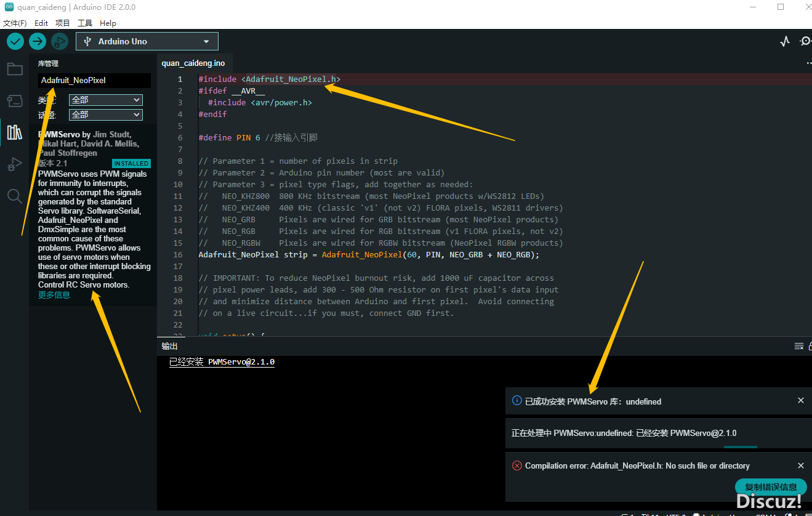
Task: Open the Boards Manager sidebar icon
Action: pyautogui.click(x=15, y=100)
